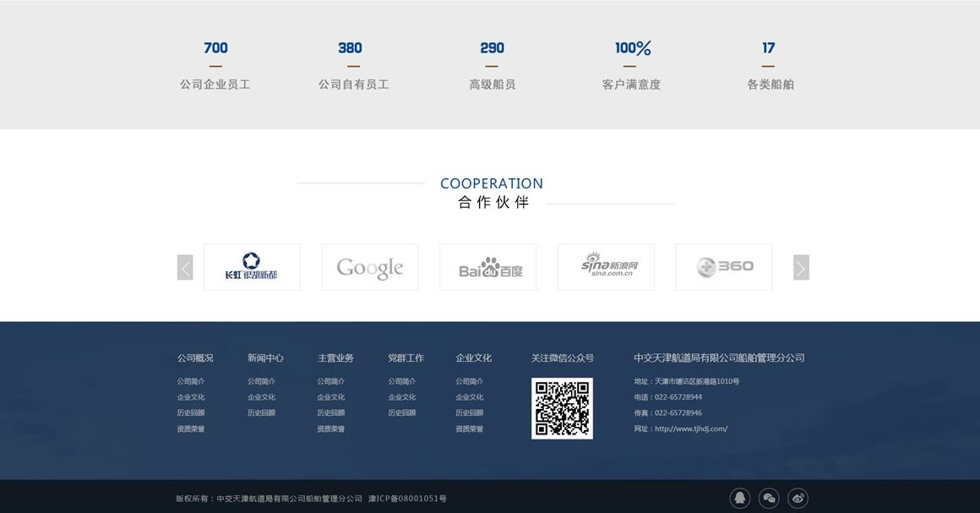This screenshot has width=980, height=513.
Task: Click the 360 partner logo
Action: (x=723, y=266)
